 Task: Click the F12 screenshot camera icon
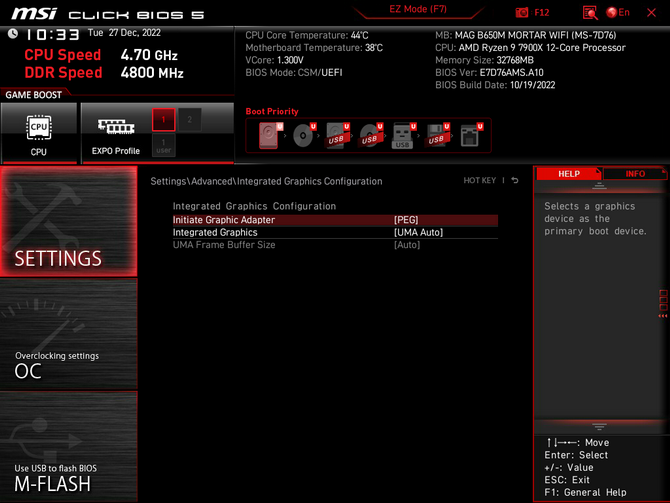click(522, 12)
